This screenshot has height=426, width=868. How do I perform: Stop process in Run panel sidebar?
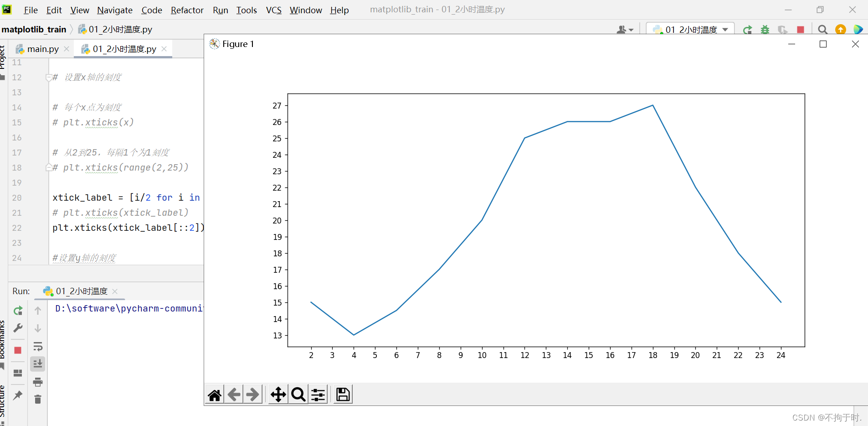(x=18, y=350)
